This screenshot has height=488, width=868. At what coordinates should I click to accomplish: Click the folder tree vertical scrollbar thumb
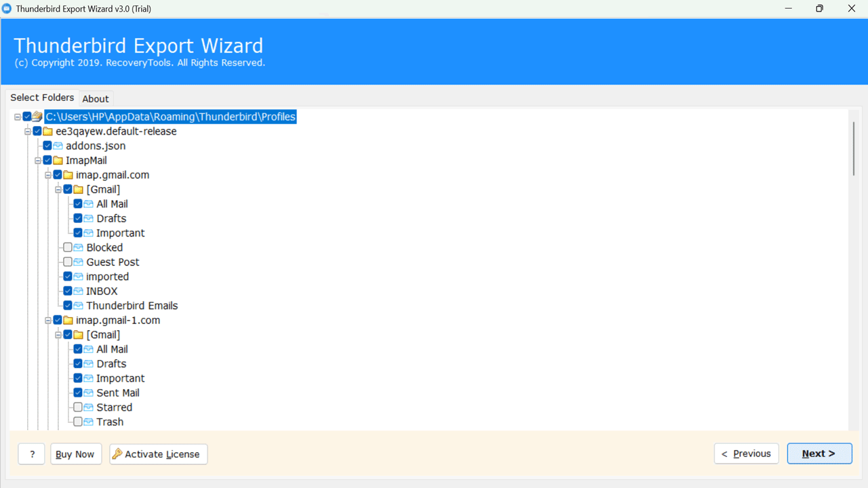(853, 148)
